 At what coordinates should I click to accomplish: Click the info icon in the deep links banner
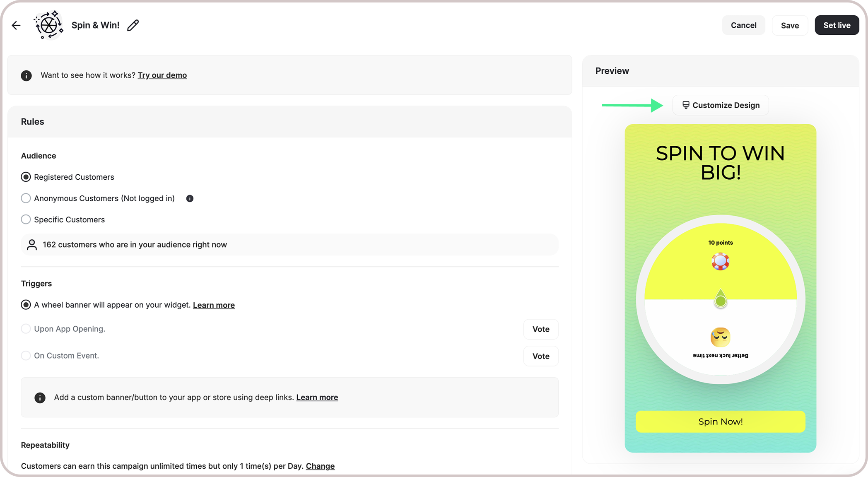pos(40,397)
